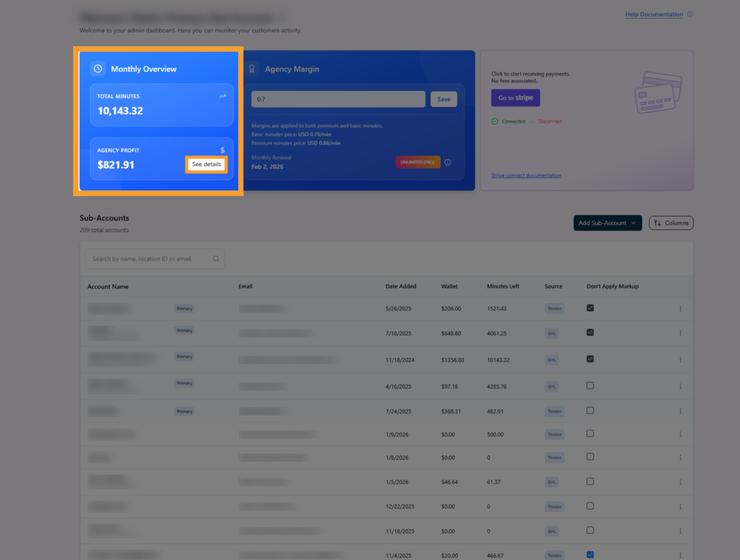Check Don't Apply Markup for the 12/22/2025 account

click(x=590, y=506)
